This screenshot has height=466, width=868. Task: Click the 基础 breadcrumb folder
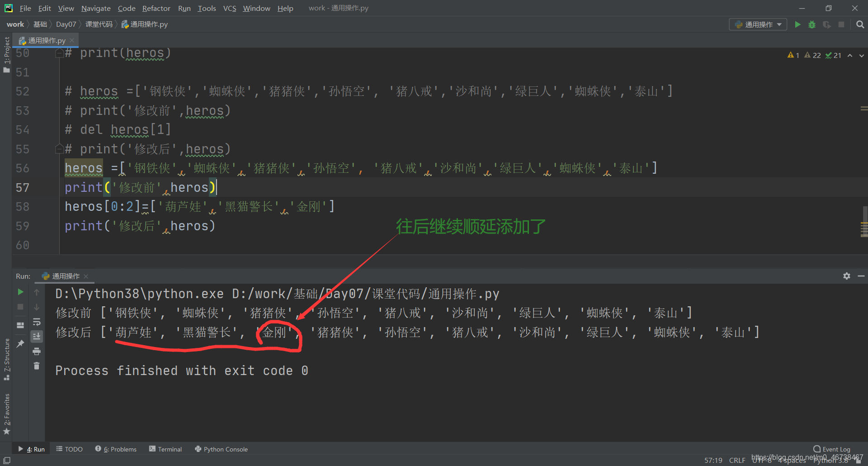(40, 24)
